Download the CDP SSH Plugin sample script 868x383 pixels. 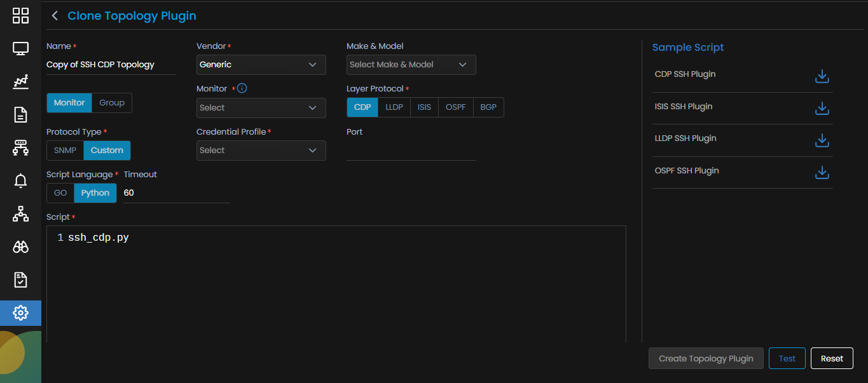pos(822,77)
